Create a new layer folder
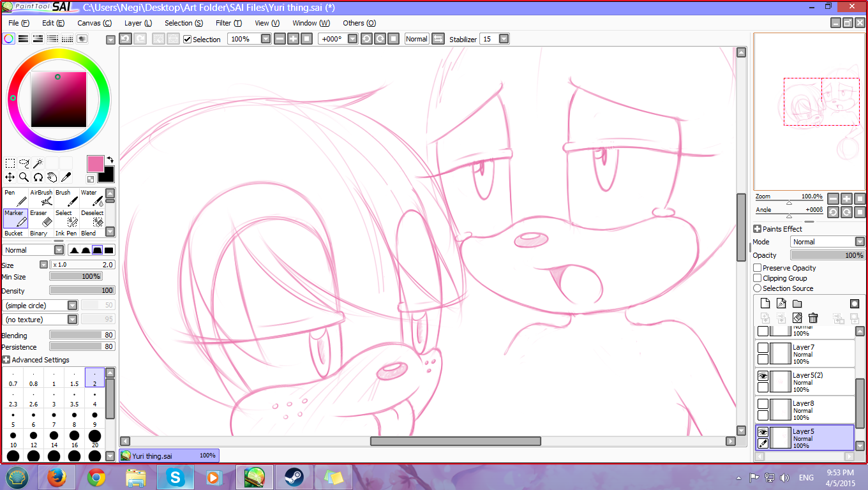The image size is (868, 490). [x=797, y=304]
